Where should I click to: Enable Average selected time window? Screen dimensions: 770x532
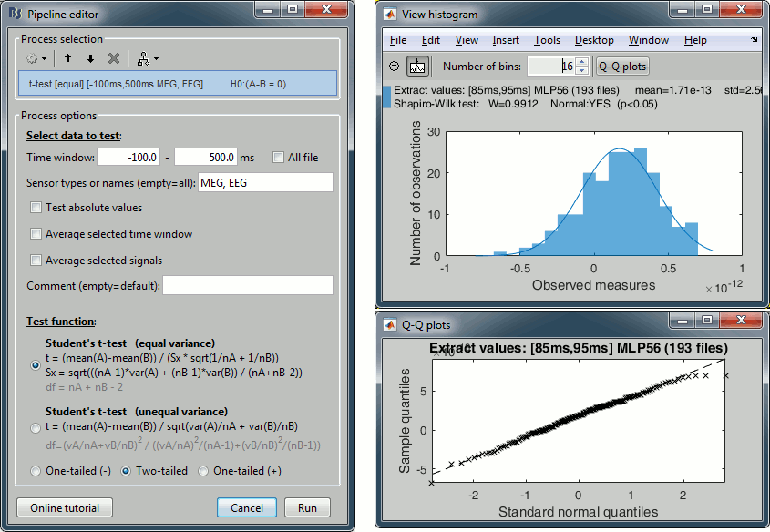pos(36,234)
